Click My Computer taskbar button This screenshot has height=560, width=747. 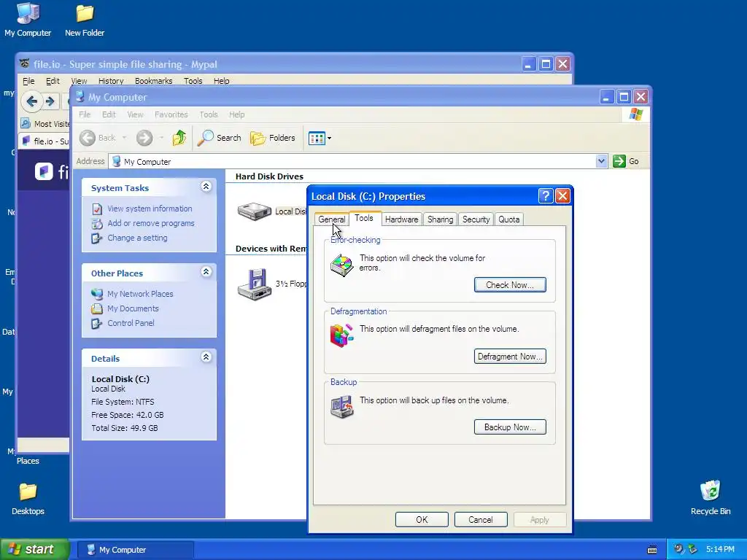pyautogui.click(x=135, y=550)
